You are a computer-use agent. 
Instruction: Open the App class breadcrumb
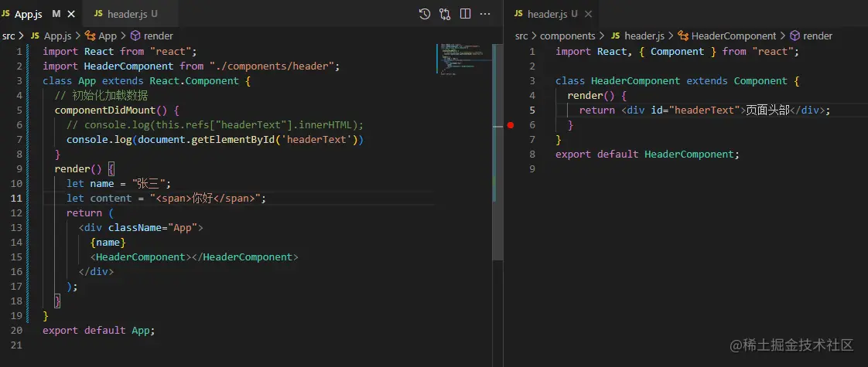click(x=108, y=36)
